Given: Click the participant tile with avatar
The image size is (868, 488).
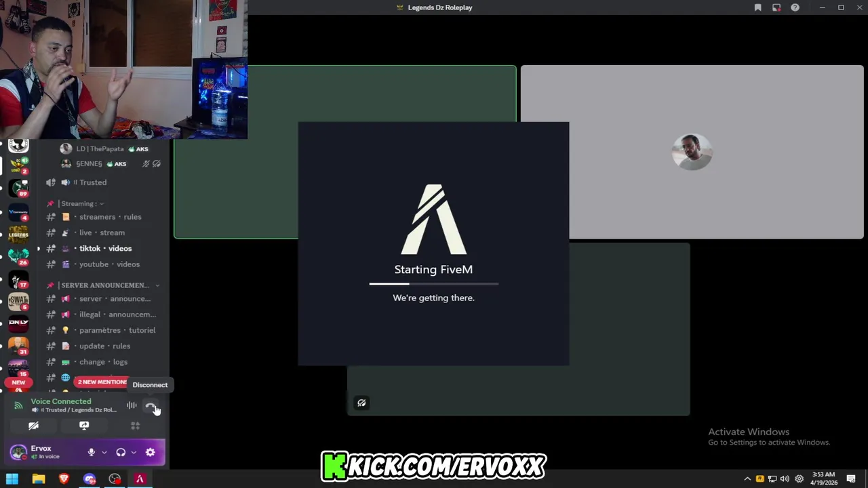Looking at the screenshot, I should tap(692, 152).
